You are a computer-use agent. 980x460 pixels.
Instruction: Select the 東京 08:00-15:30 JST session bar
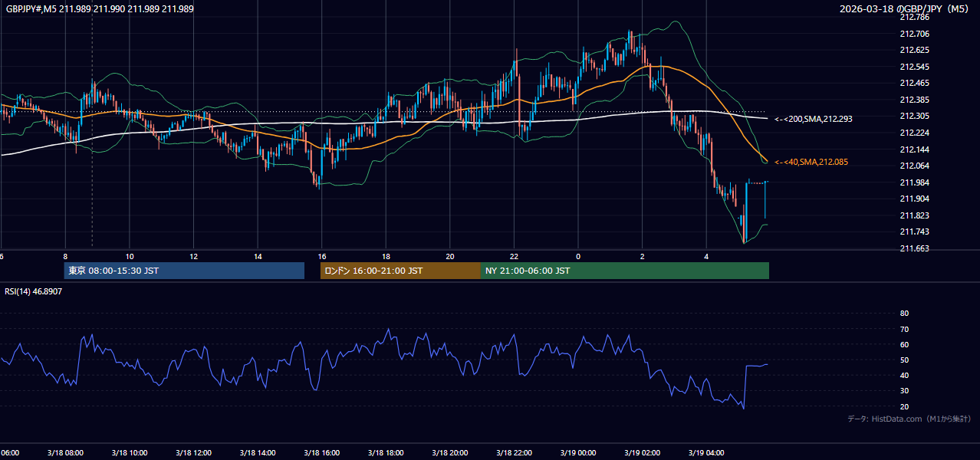[x=184, y=271]
